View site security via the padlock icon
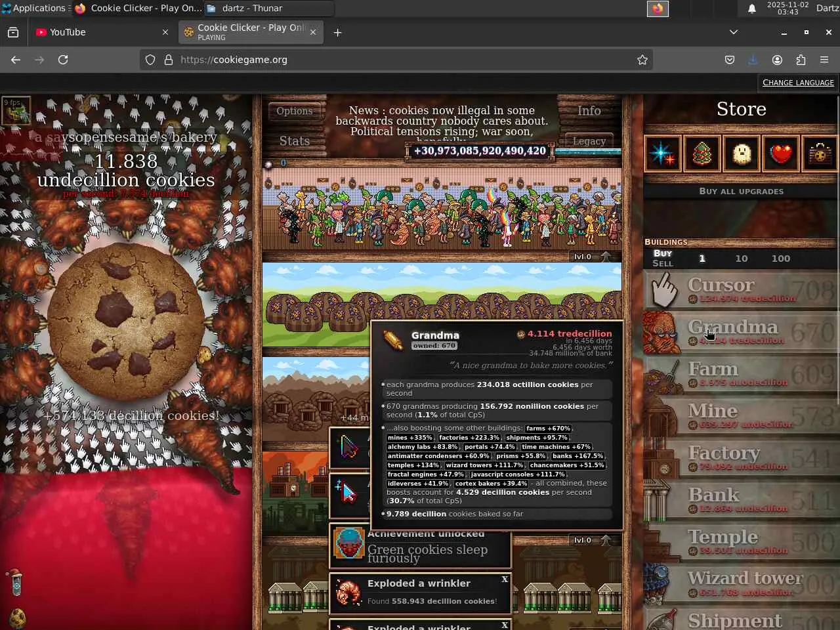Image resolution: width=840 pixels, height=630 pixels. [169, 60]
